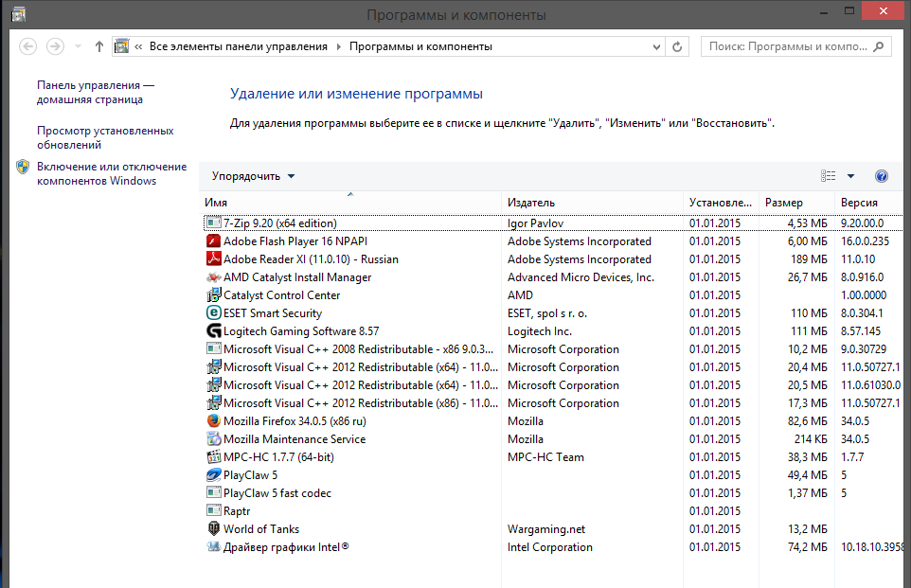Viewport: 911px width, 588px height.
Task: Click the Mozilla Maintenance Service icon
Action: click(214, 439)
